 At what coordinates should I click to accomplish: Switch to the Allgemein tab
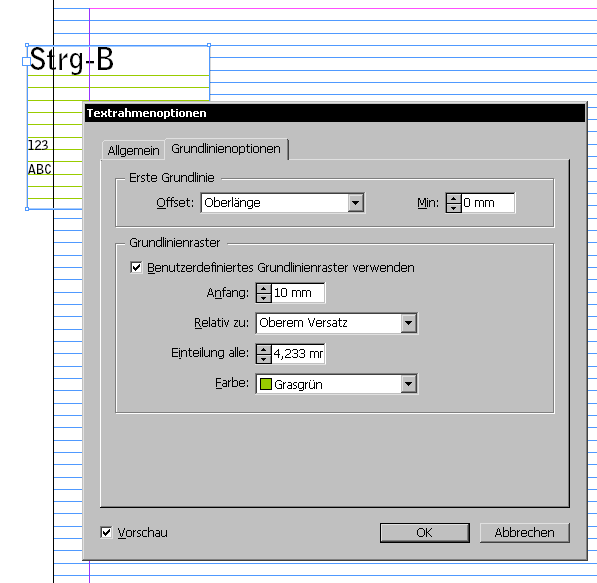(x=133, y=150)
